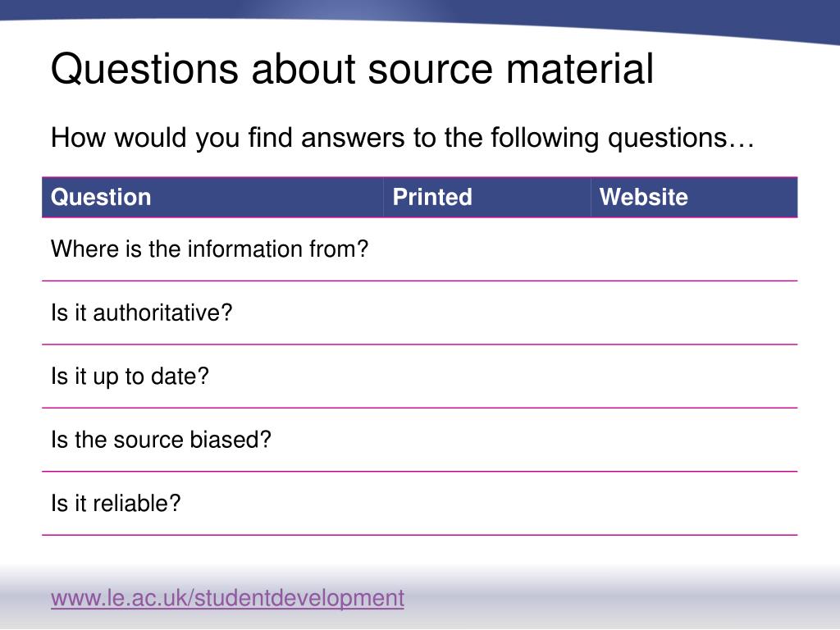Click 'Where is the information from?' question
Screen dimensions: 840x630
point(209,249)
